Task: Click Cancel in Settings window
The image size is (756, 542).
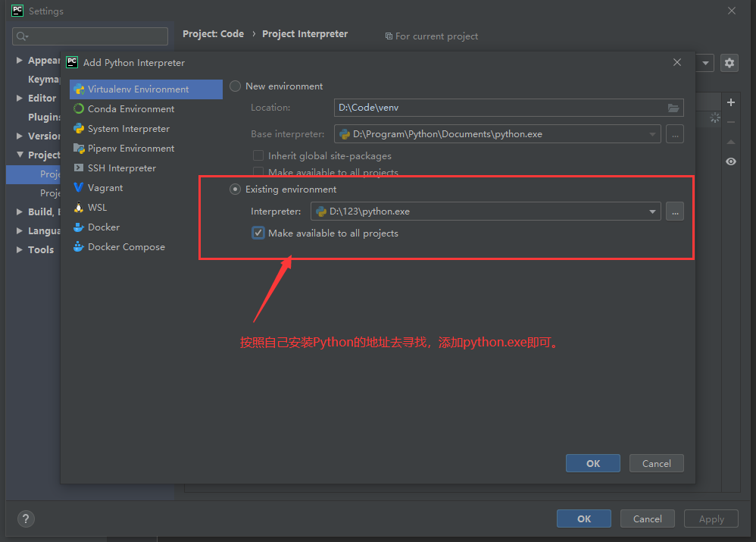Action: coord(648,519)
